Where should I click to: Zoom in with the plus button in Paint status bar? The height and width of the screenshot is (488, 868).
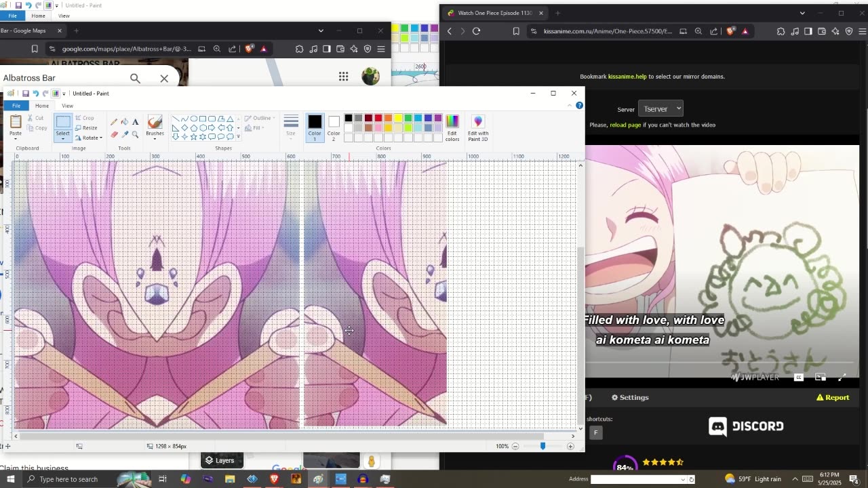(570, 446)
